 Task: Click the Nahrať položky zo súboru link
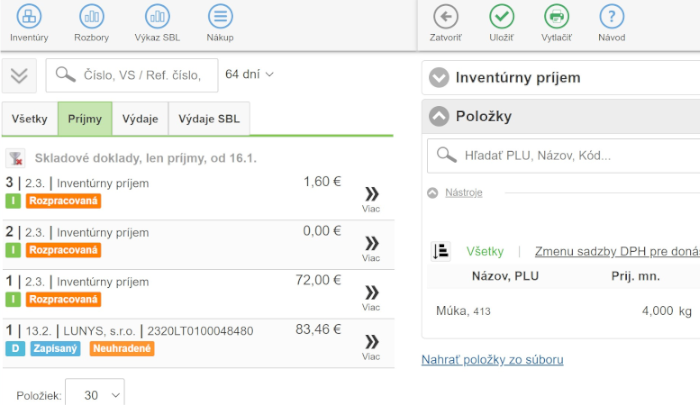492,360
